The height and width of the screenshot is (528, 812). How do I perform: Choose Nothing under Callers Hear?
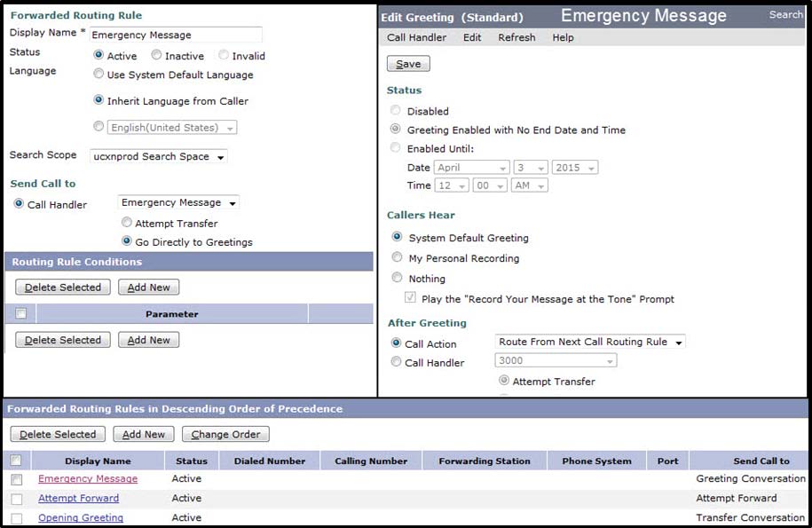click(397, 278)
